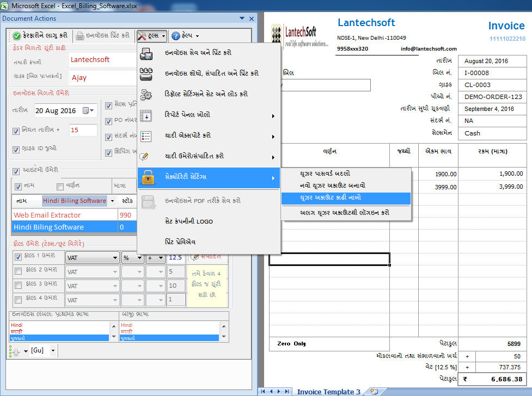Check the field 4 add checkbox
The image size is (532, 396).
click(19, 299)
